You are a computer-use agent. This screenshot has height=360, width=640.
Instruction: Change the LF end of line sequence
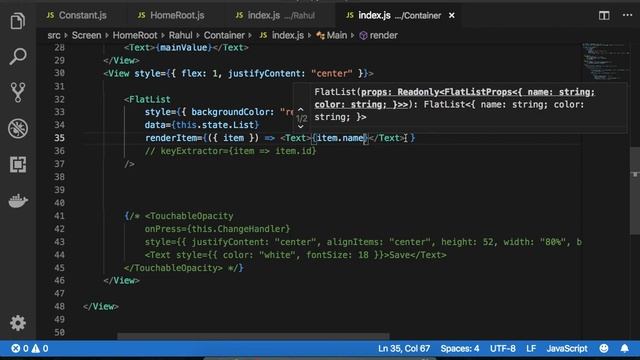pyautogui.click(x=531, y=349)
